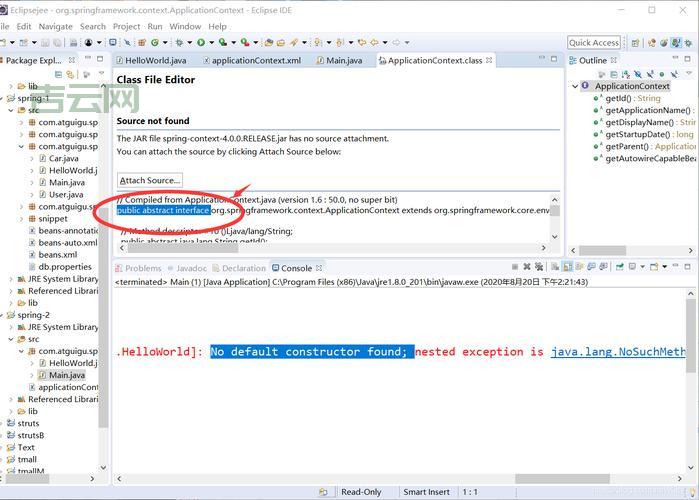Toggle Hide Non-Public Members green dot in Outline

pyautogui.click(x=662, y=74)
